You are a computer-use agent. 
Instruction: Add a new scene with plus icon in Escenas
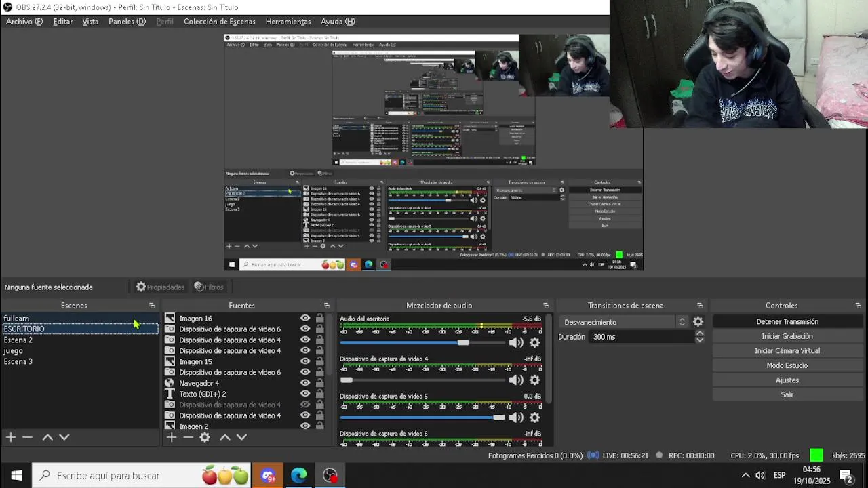11,437
